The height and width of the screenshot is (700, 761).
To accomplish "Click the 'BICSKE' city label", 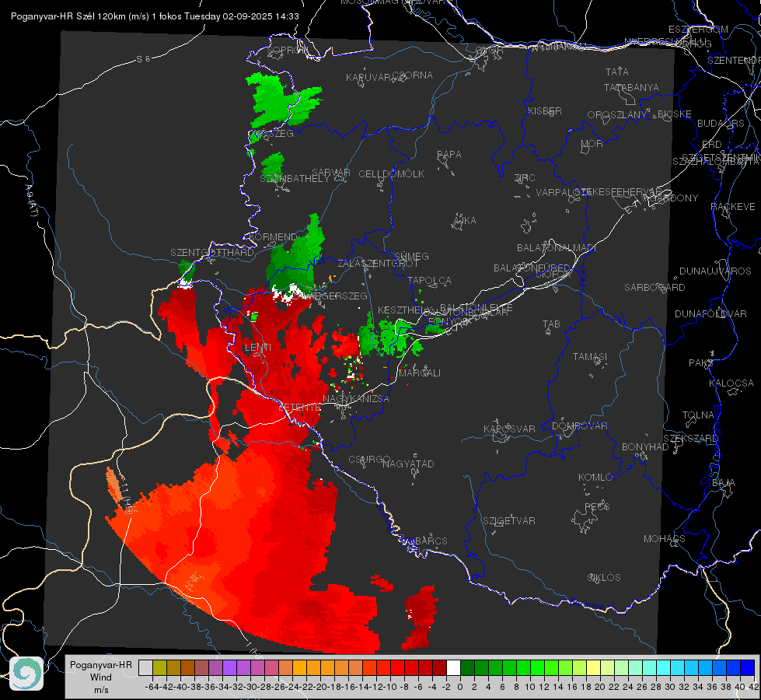I will (675, 114).
